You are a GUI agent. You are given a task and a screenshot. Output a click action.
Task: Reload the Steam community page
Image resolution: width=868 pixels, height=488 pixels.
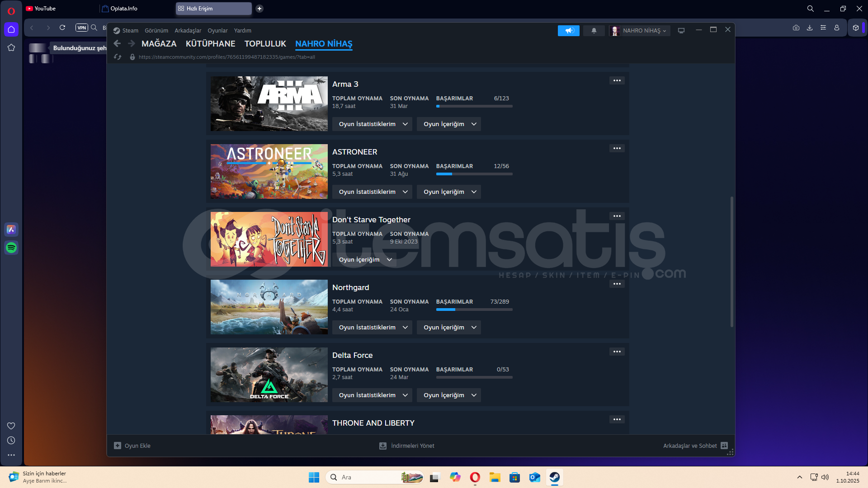(118, 57)
